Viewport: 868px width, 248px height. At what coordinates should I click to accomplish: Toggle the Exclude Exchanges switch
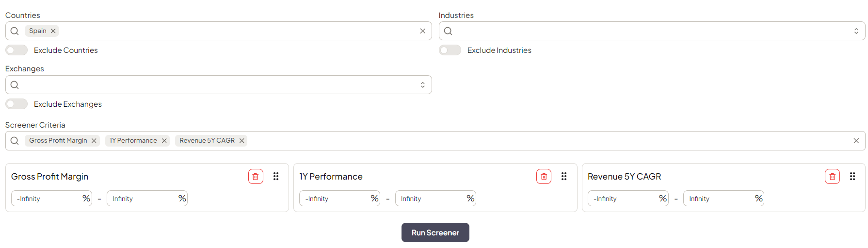(x=16, y=104)
